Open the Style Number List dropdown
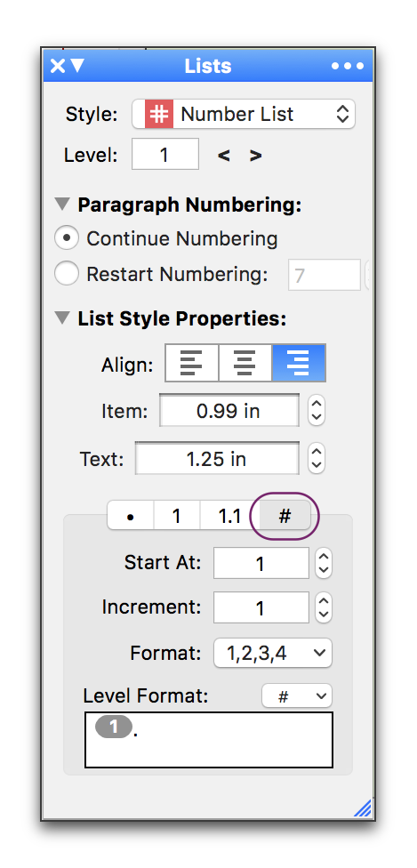 click(243, 115)
